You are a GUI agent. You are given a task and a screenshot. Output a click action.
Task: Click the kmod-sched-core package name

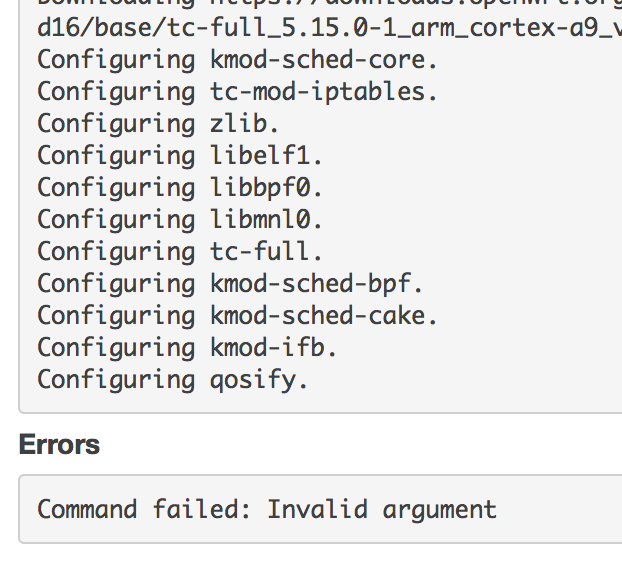coord(324,59)
